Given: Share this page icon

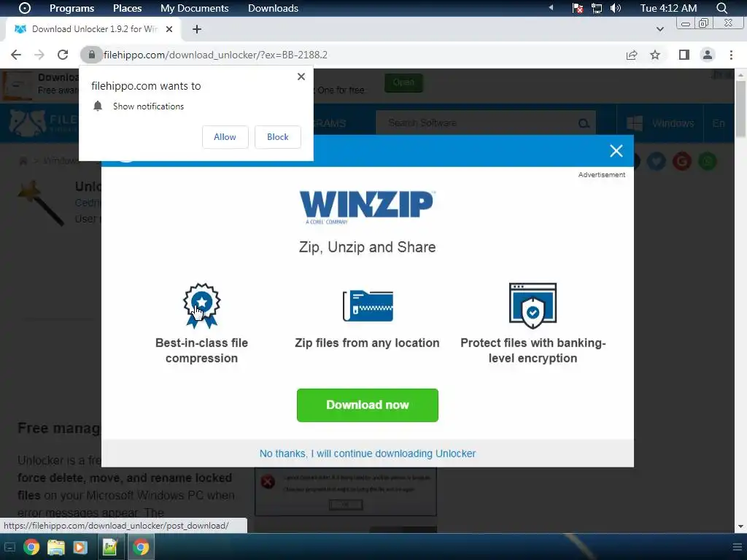Looking at the screenshot, I should 632,55.
